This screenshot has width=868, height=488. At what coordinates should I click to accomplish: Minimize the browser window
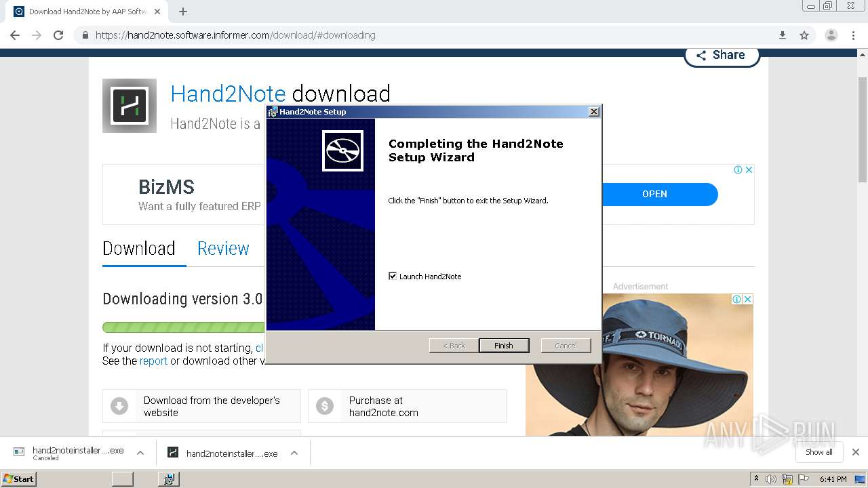pyautogui.click(x=811, y=5)
